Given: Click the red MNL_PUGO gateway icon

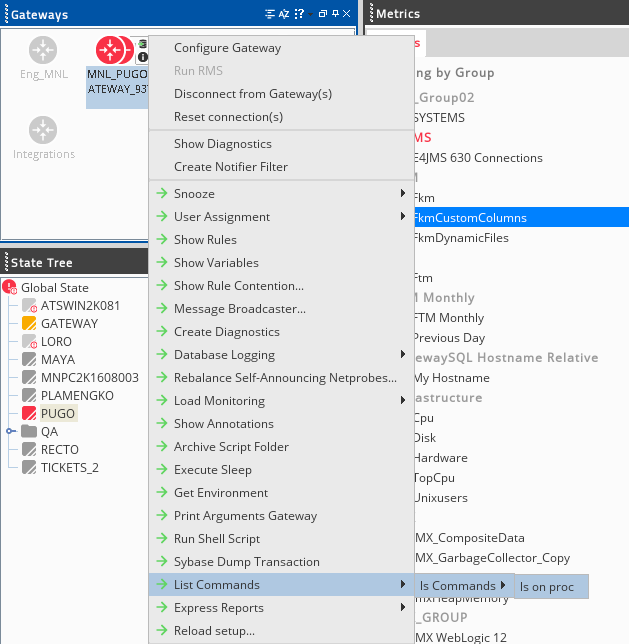Looking at the screenshot, I should (112, 49).
